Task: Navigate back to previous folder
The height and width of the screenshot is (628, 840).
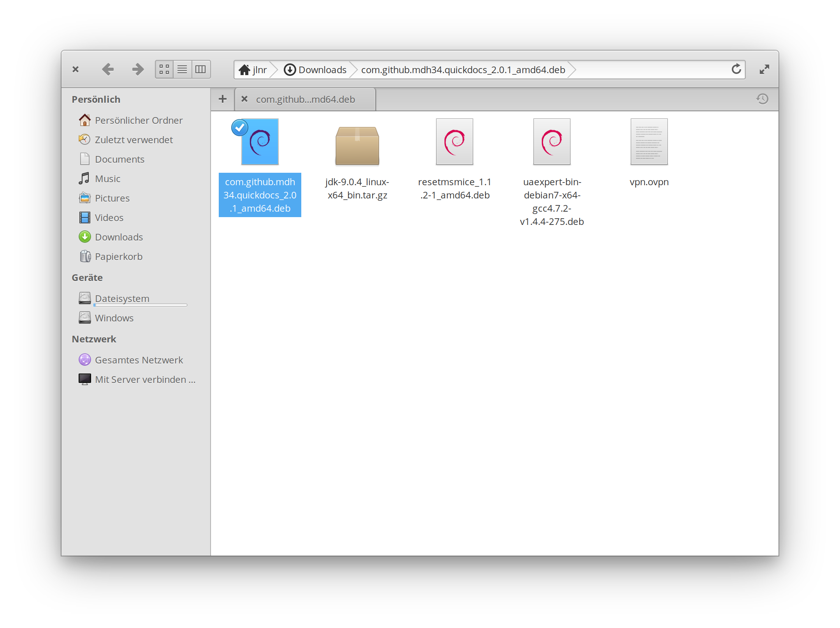Action: coord(108,69)
